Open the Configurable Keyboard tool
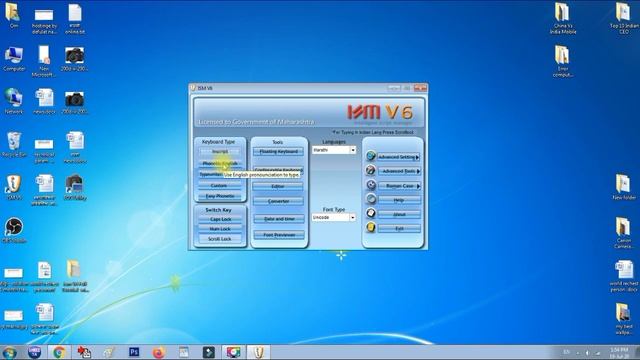This screenshot has width=640, height=360. (x=278, y=169)
